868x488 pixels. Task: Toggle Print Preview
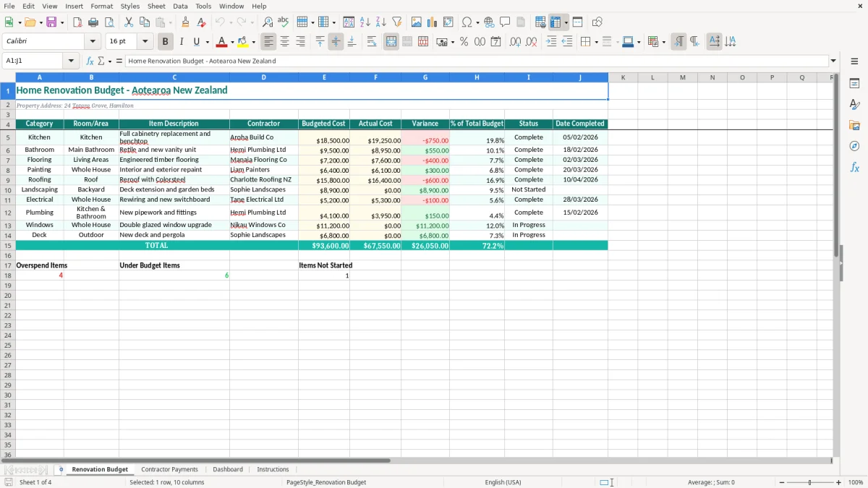pyautogui.click(x=109, y=22)
